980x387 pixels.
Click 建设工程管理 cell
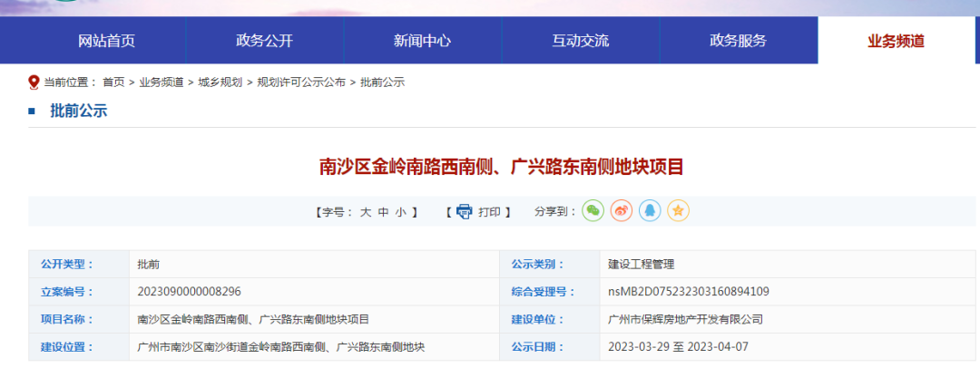coord(642,265)
